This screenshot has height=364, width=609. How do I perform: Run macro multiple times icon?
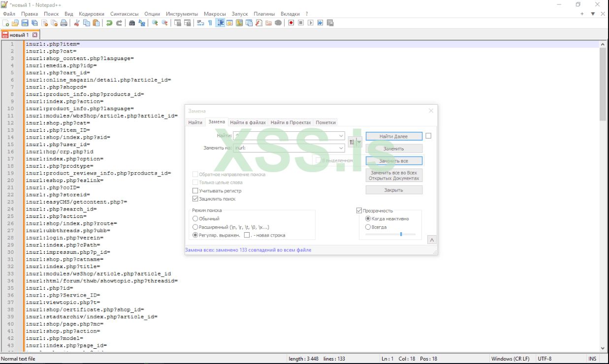tap(321, 23)
